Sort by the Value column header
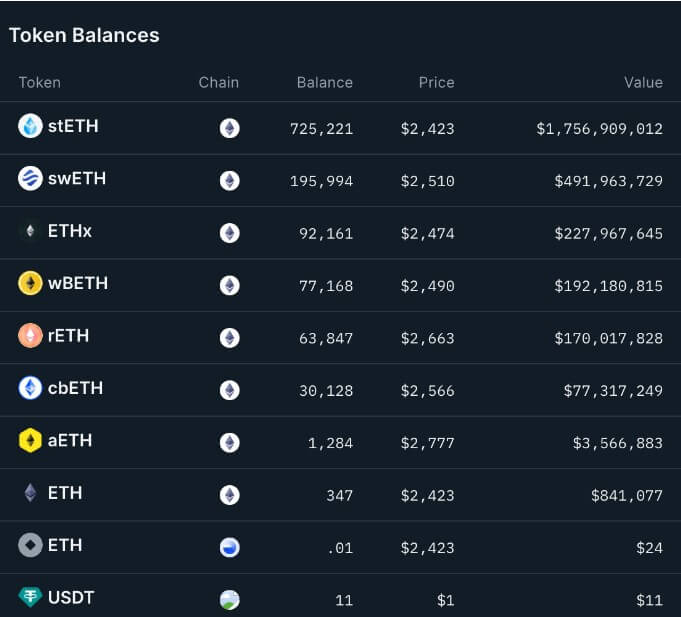This screenshot has height=617, width=681. 643,82
